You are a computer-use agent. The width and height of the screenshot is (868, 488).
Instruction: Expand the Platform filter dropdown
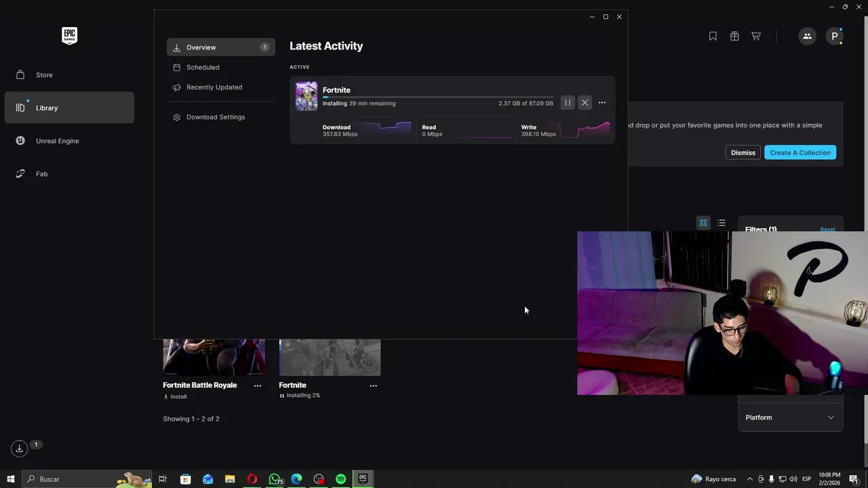click(790, 418)
